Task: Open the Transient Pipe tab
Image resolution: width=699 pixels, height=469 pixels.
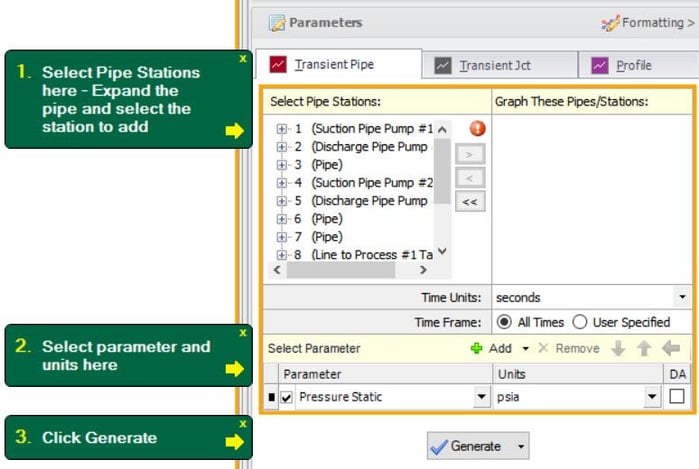Action: 338,65
